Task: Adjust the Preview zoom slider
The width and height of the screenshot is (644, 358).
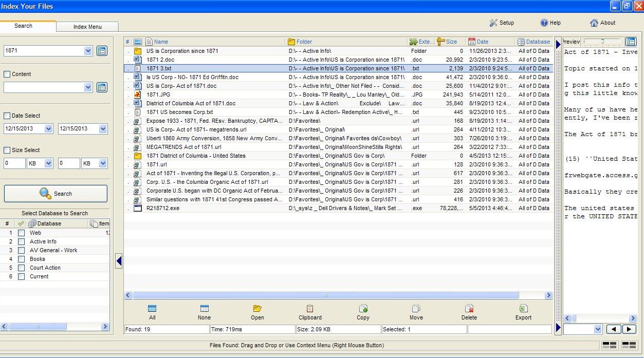Action: coord(602,41)
